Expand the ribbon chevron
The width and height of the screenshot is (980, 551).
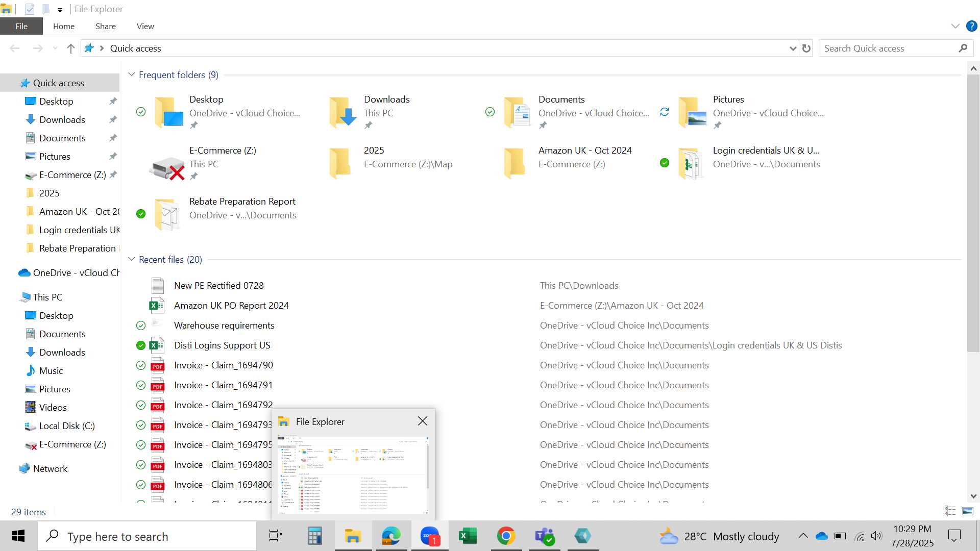pos(955,26)
